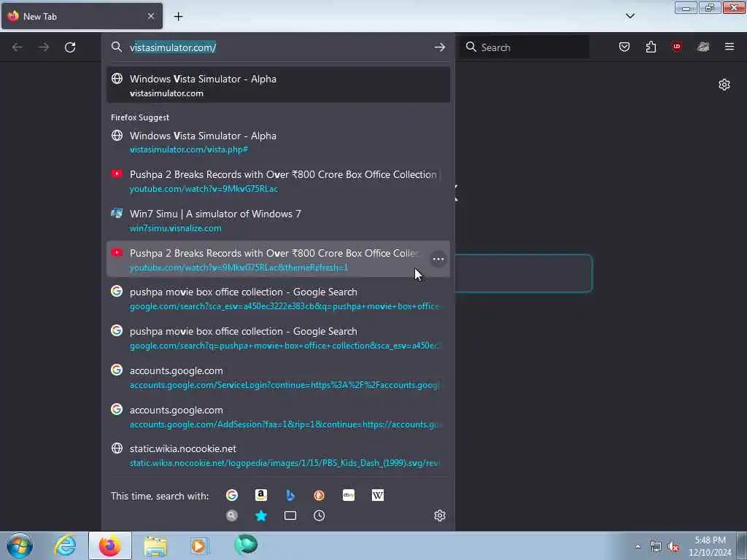
Task: Open Pushpa 2 YouTube suggestion ending 9MkvG75RLac
Action: click(x=278, y=181)
